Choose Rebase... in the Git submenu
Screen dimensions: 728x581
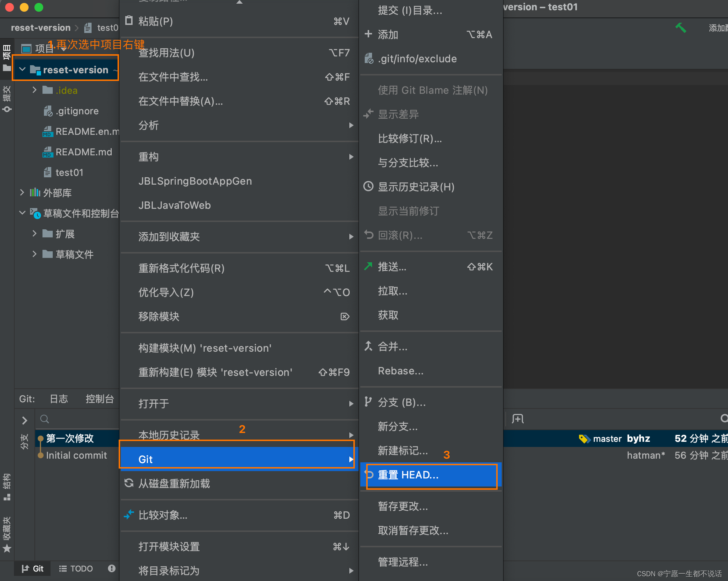pos(431,371)
